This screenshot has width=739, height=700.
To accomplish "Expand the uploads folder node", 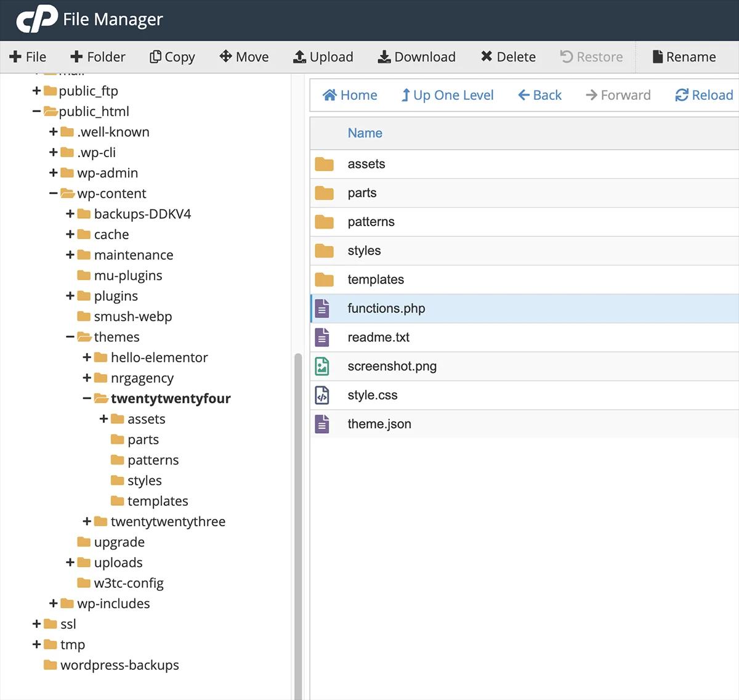I will point(70,563).
